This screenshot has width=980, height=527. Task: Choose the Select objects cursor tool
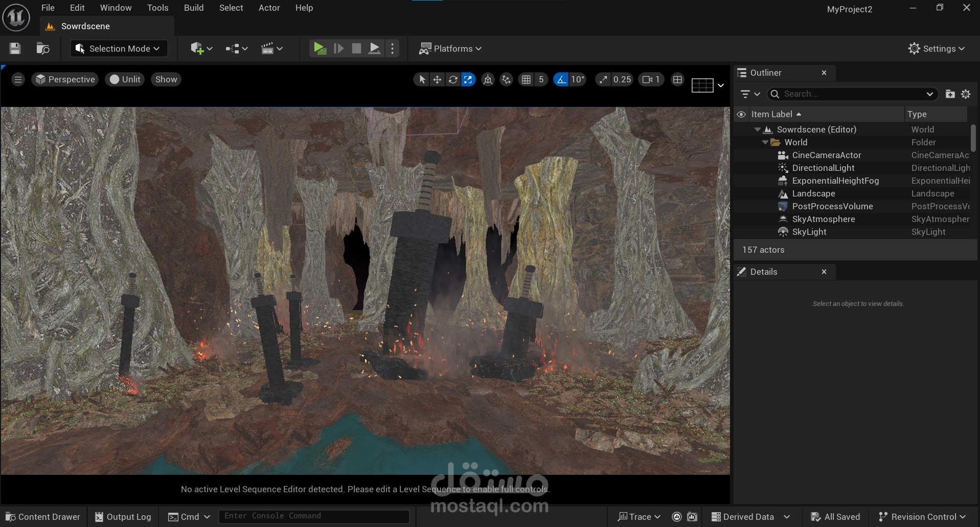(x=422, y=79)
